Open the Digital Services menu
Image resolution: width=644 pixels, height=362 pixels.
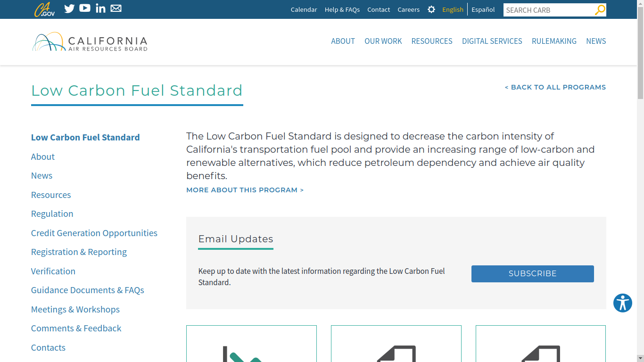click(x=492, y=41)
